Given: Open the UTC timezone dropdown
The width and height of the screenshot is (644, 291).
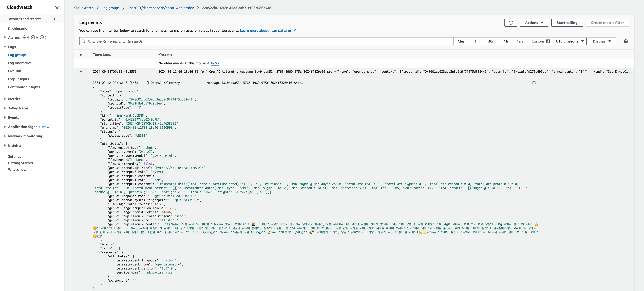Looking at the screenshot, I should point(570,41).
